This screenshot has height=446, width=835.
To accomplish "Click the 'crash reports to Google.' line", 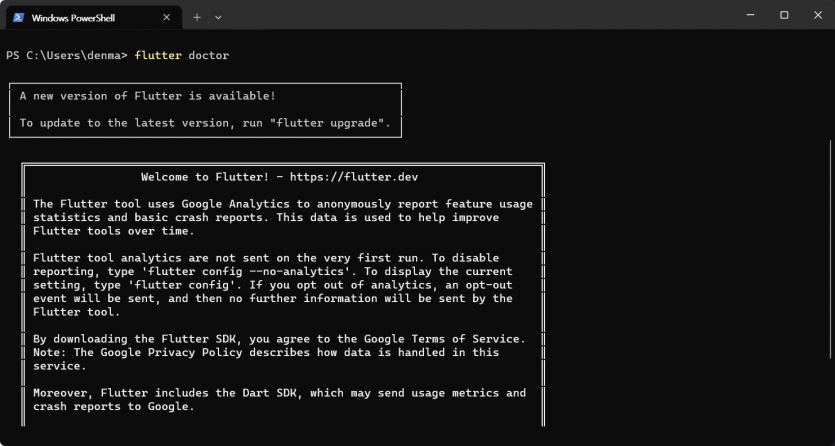I will [114, 407].
